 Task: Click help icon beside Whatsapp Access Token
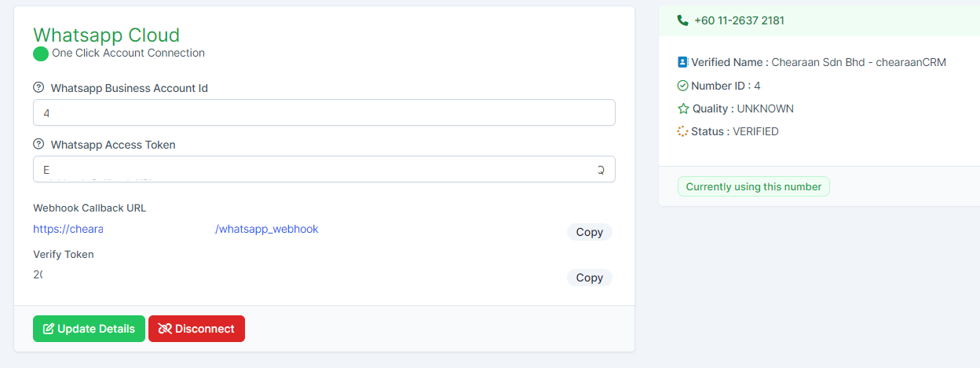(x=38, y=145)
